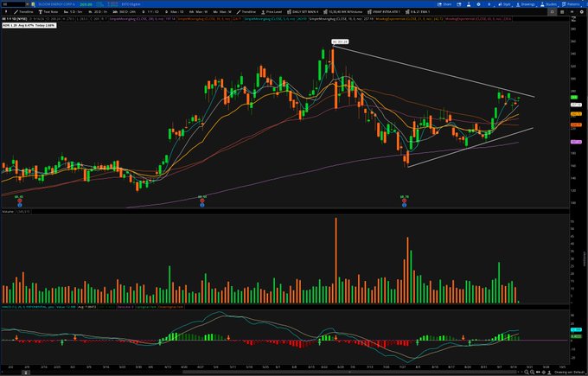588x376 pixels.
Task: Click MovingExponential 21 study label
Action: click(x=405, y=18)
